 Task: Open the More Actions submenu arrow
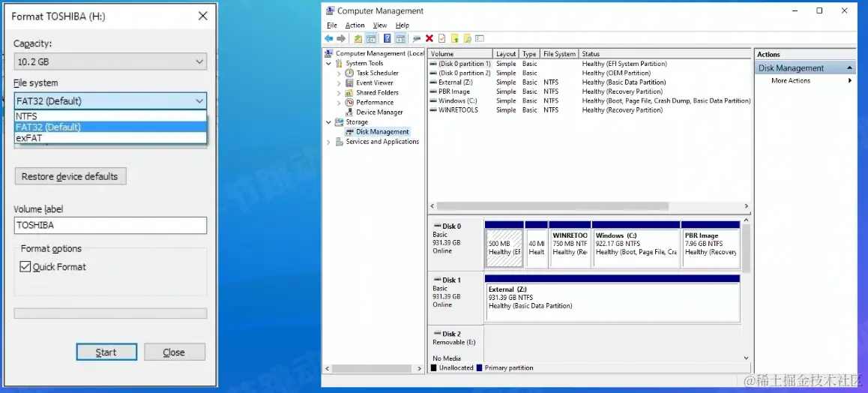[x=850, y=81]
